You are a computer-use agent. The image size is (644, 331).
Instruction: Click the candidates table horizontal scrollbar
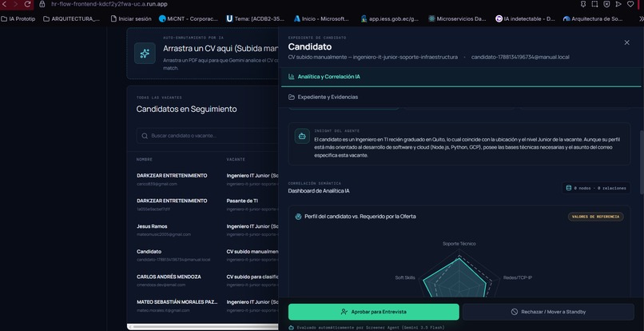click(203, 327)
